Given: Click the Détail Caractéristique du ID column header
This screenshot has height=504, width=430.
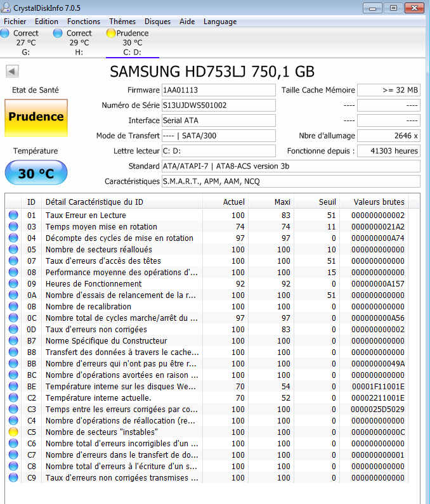Looking at the screenshot, I should [x=122, y=202].
